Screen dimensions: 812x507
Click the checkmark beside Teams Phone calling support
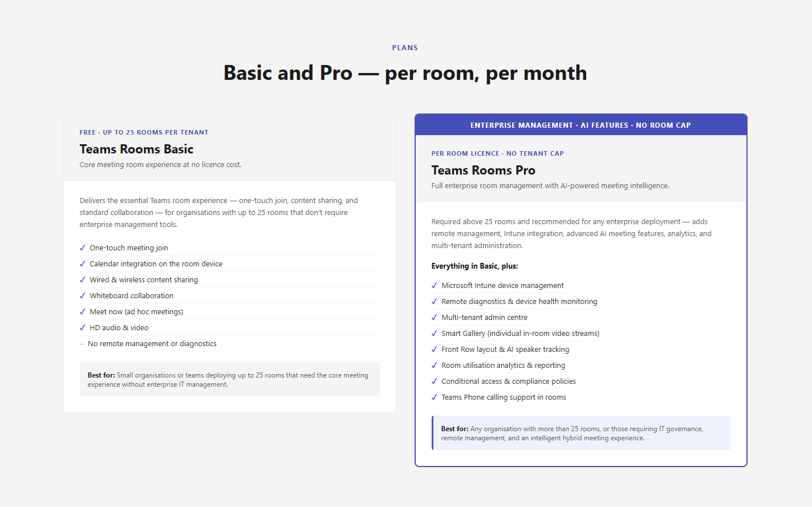(435, 398)
